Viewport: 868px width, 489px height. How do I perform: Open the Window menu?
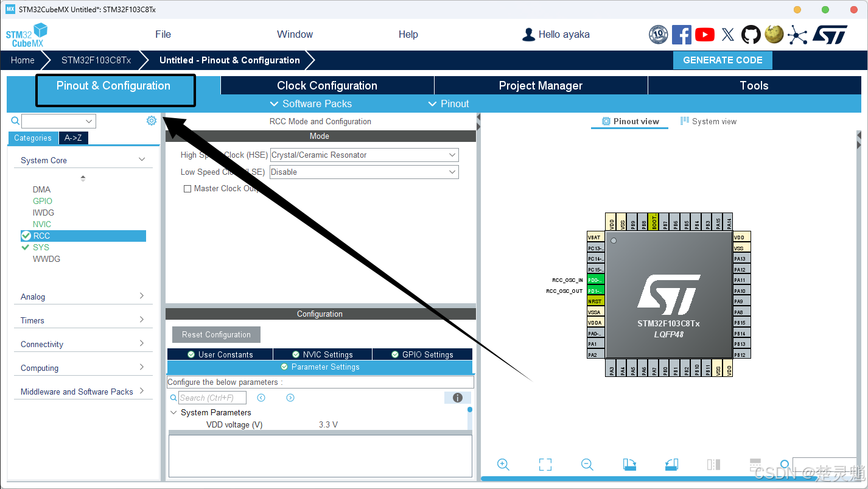click(295, 35)
